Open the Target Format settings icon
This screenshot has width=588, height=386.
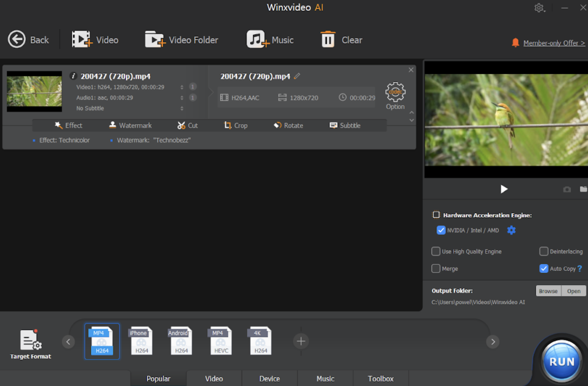(31, 340)
